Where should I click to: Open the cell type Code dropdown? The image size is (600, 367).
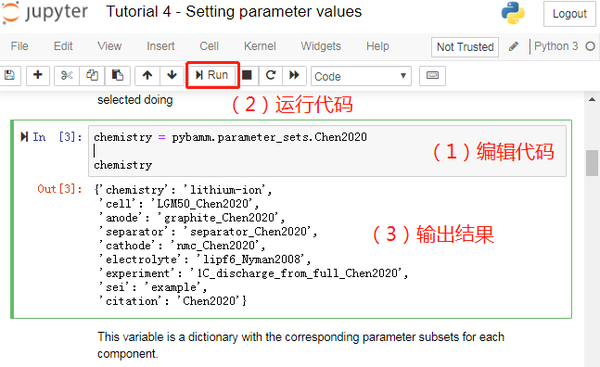(361, 76)
